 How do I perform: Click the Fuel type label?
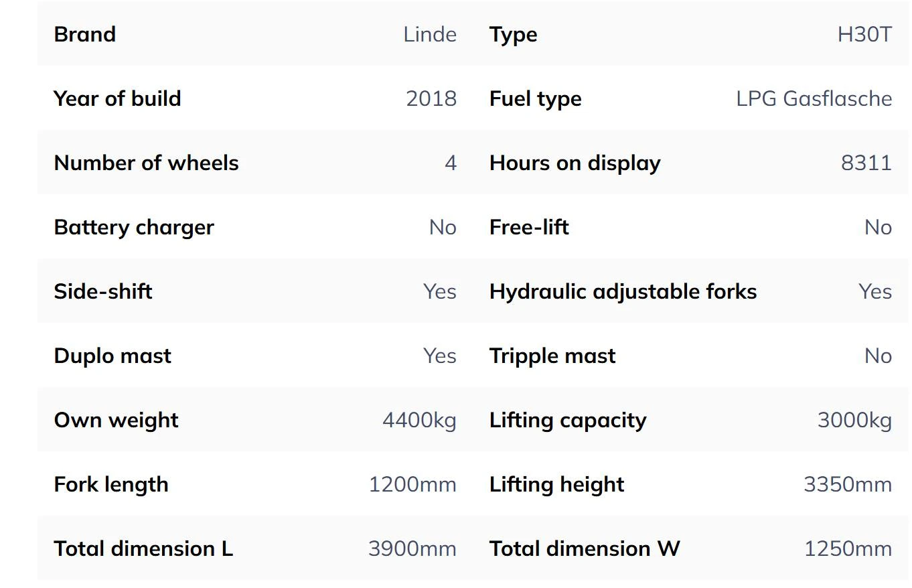click(x=535, y=98)
